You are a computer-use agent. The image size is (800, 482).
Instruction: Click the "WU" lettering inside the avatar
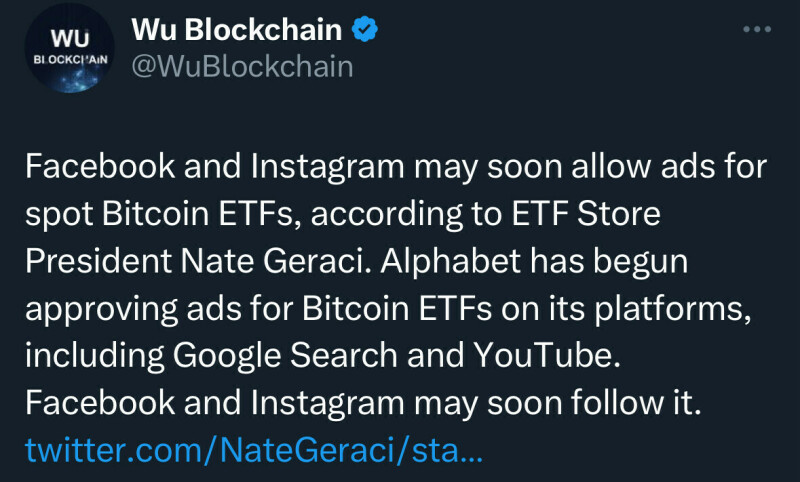point(70,37)
